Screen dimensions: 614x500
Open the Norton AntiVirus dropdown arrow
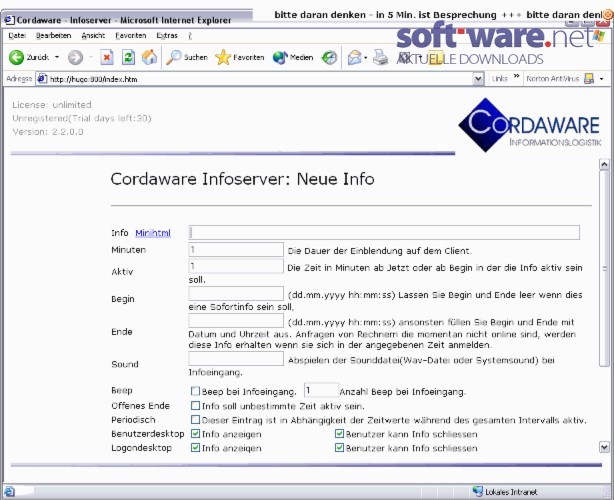tap(601, 79)
